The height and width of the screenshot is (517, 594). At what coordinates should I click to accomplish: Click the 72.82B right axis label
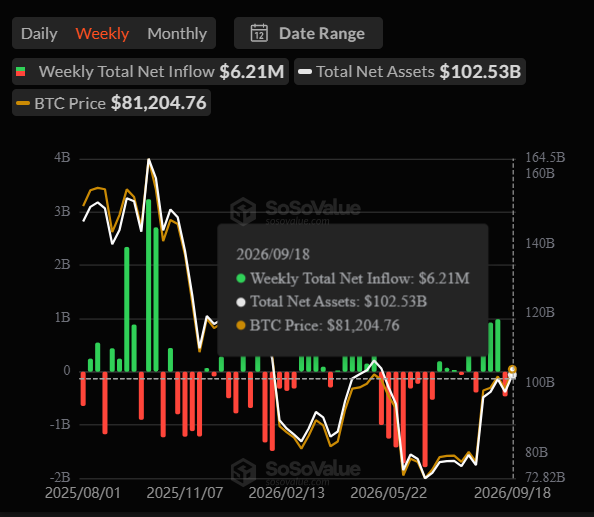click(x=545, y=477)
